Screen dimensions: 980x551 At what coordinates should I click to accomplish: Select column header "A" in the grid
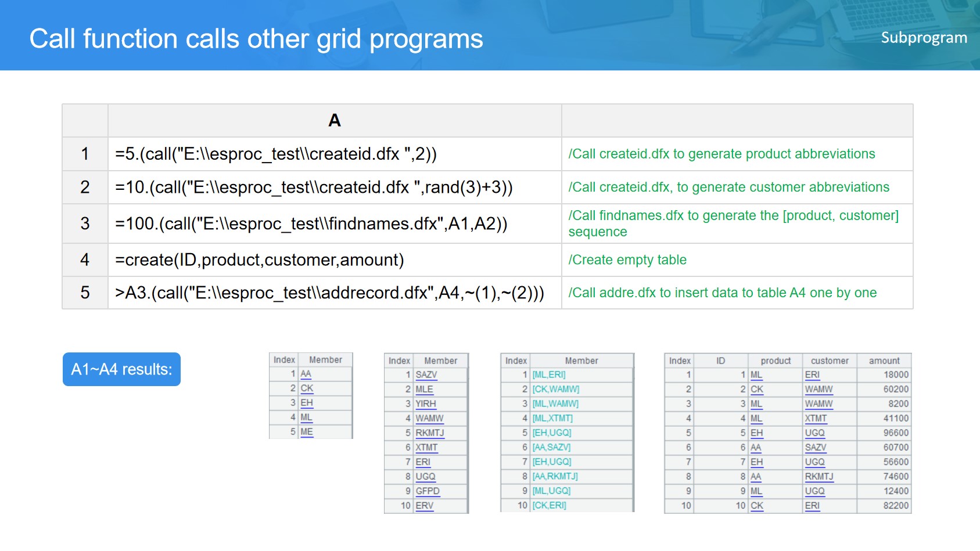(334, 120)
